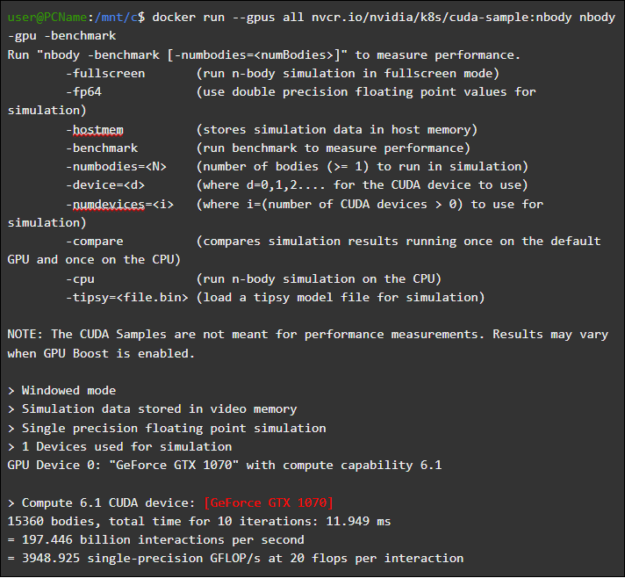625x578 pixels.
Task: Click the /mnt/c path in prompt
Action: 116,18
